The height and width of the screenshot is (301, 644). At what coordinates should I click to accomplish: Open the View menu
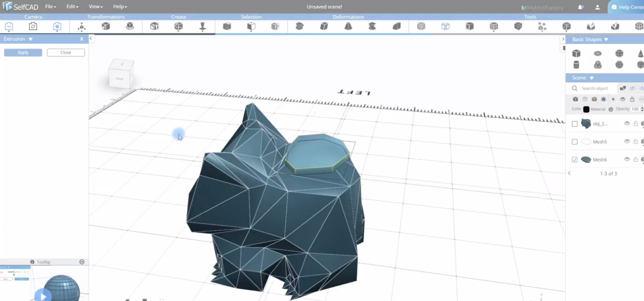[96, 7]
